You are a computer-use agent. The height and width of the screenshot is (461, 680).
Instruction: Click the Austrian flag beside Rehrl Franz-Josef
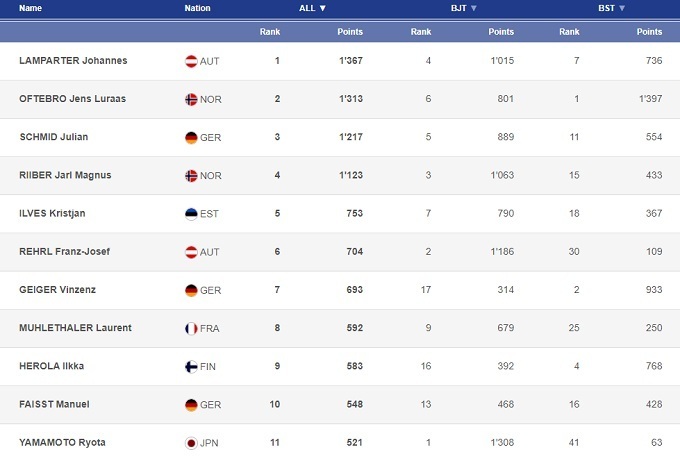pyautogui.click(x=191, y=252)
